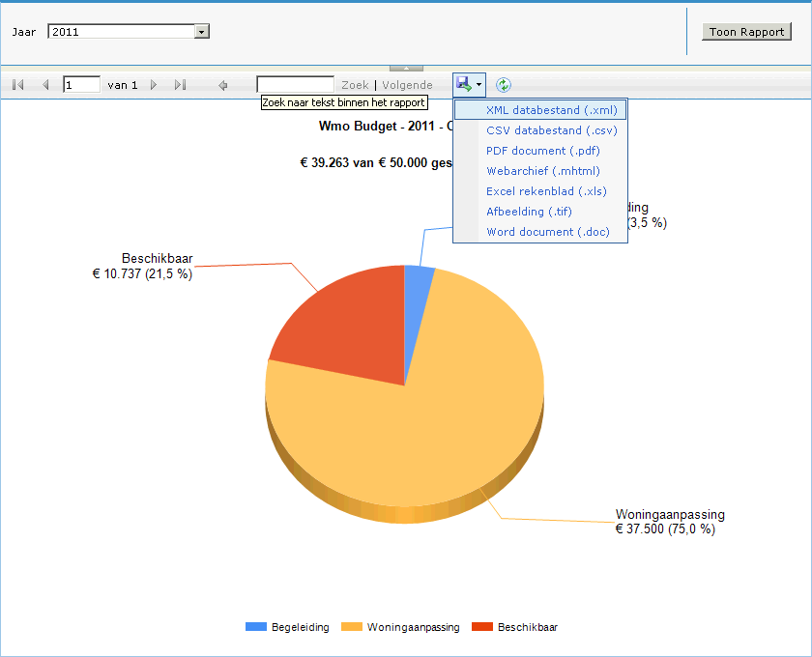Jump to the first page using the toolbar icon

(x=16, y=84)
